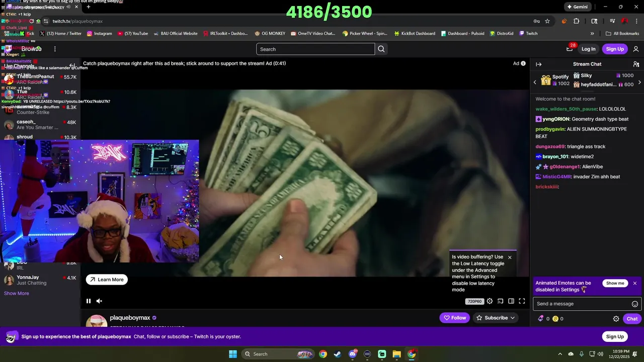This screenshot has height=362, width=644.
Task: Open the ad info icon next to Ad
Action: 523,63
